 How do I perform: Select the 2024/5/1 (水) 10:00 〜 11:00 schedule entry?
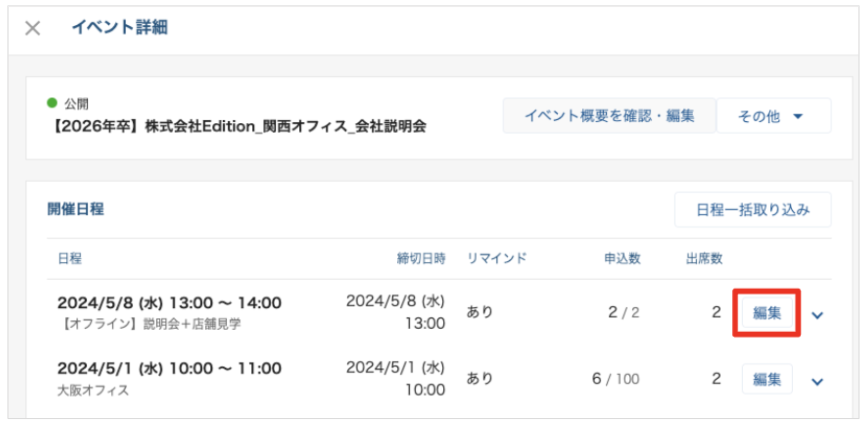[x=169, y=368]
